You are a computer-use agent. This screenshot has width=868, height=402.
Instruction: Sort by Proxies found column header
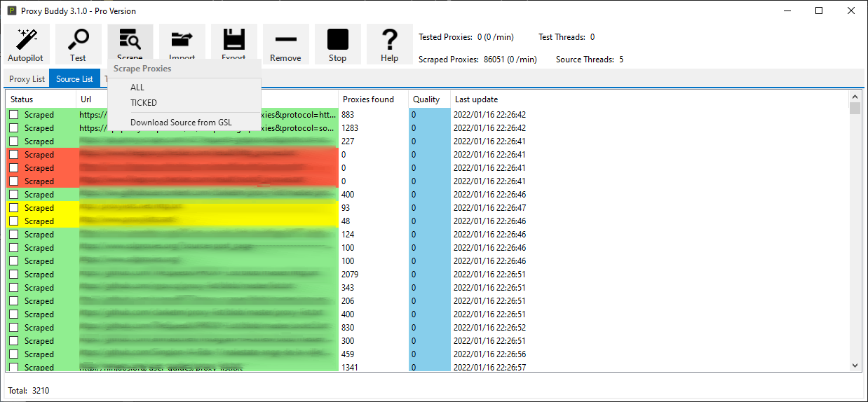[x=369, y=99]
